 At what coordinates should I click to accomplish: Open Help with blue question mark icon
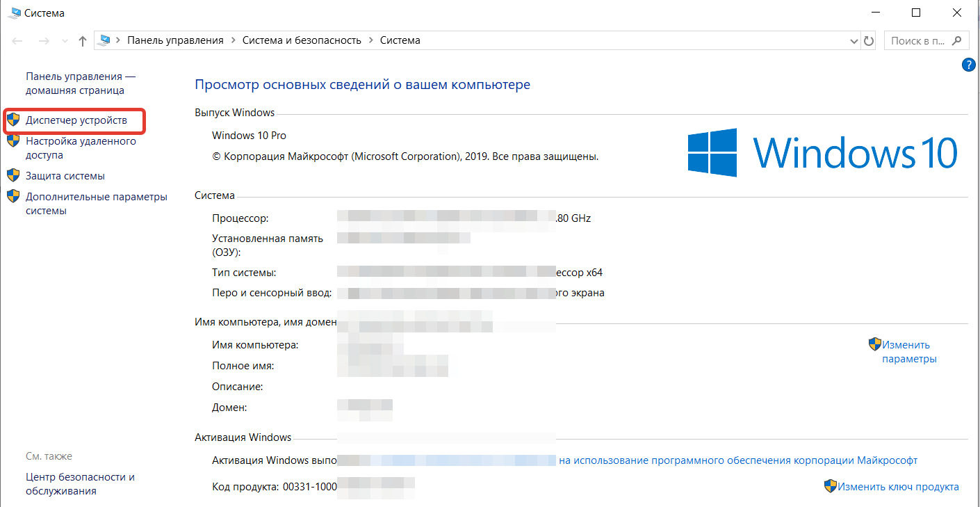(x=968, y=65)
